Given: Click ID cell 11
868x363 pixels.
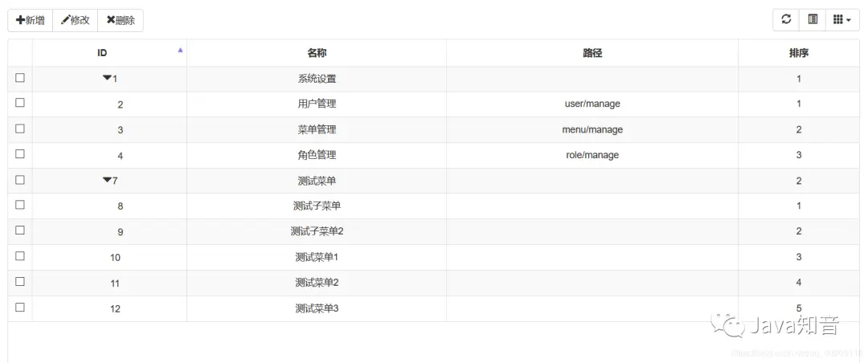Looking at the screenshot, I should (109, 283).
